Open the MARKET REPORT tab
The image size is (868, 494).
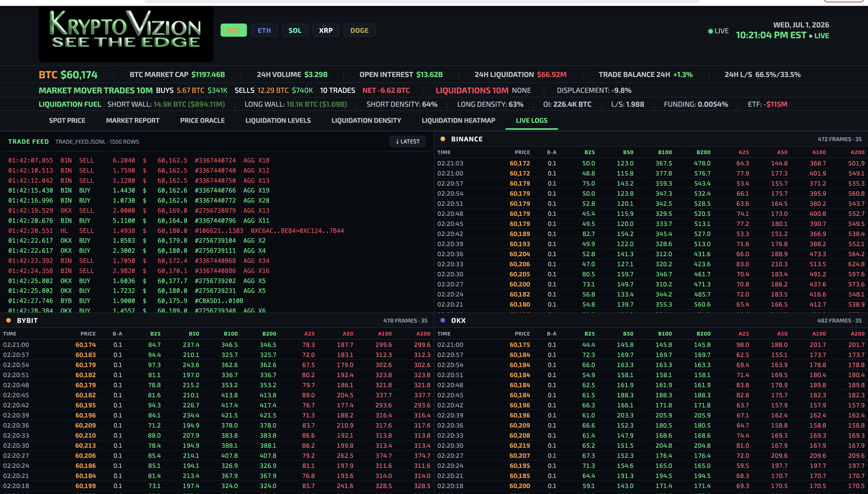pyautogui.click(x=133, y=120)
